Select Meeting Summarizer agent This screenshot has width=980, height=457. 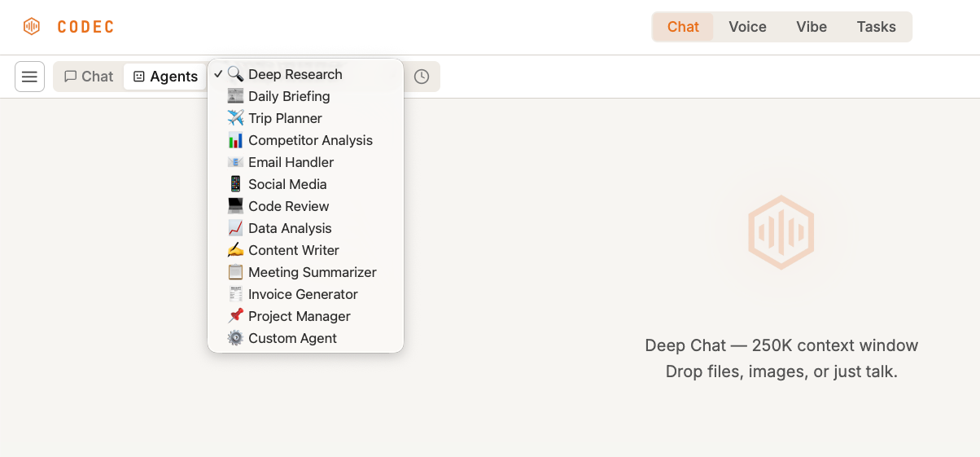tap(305, 272)
